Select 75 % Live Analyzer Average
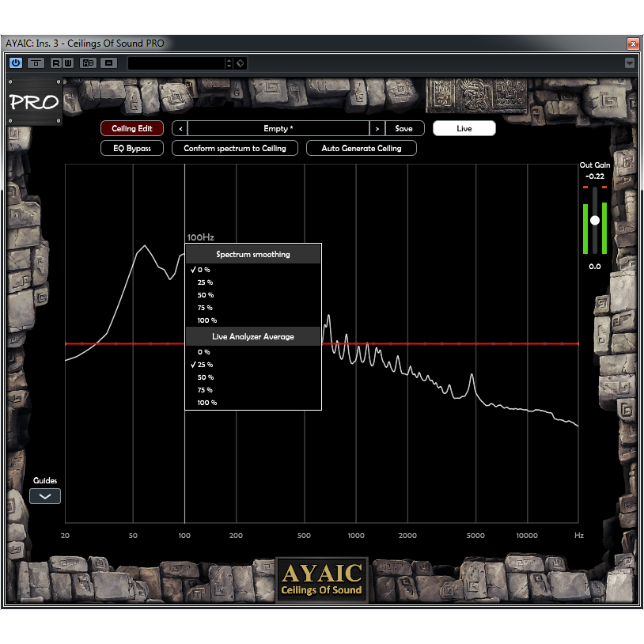 tap(206, 390)
